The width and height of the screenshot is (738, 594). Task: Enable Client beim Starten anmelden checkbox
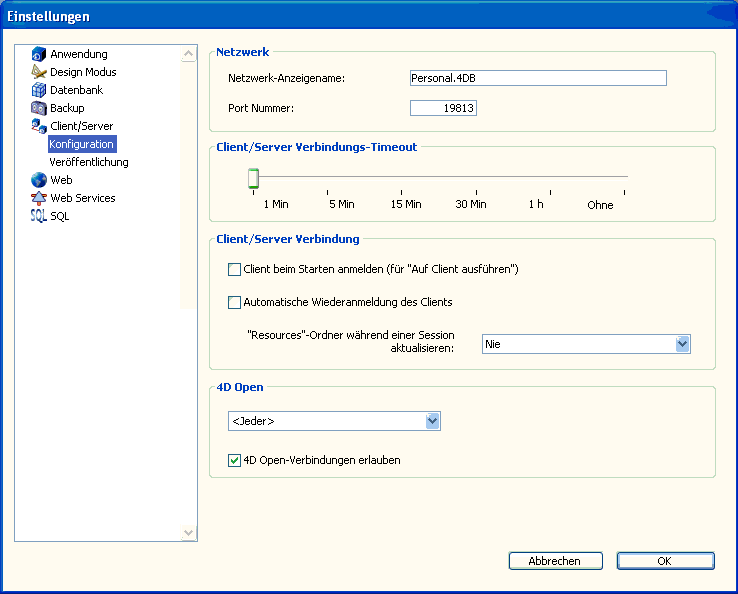pyautogui.click(x=235, y=269)
